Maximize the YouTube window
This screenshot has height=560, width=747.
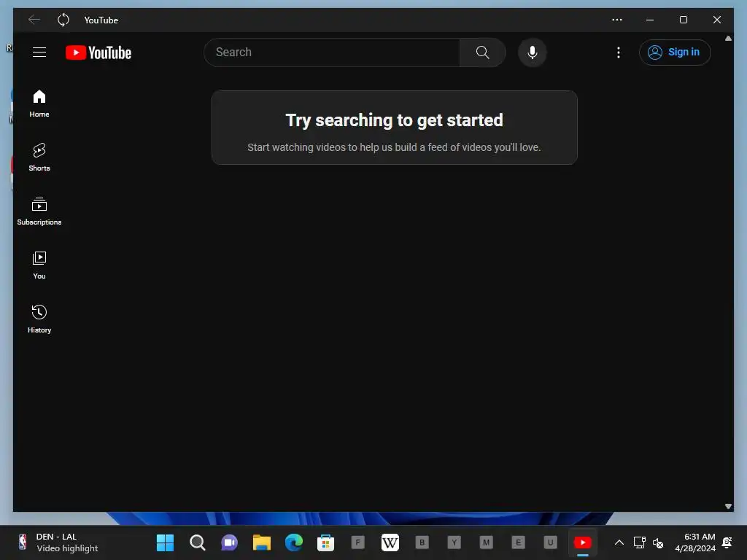683,20
